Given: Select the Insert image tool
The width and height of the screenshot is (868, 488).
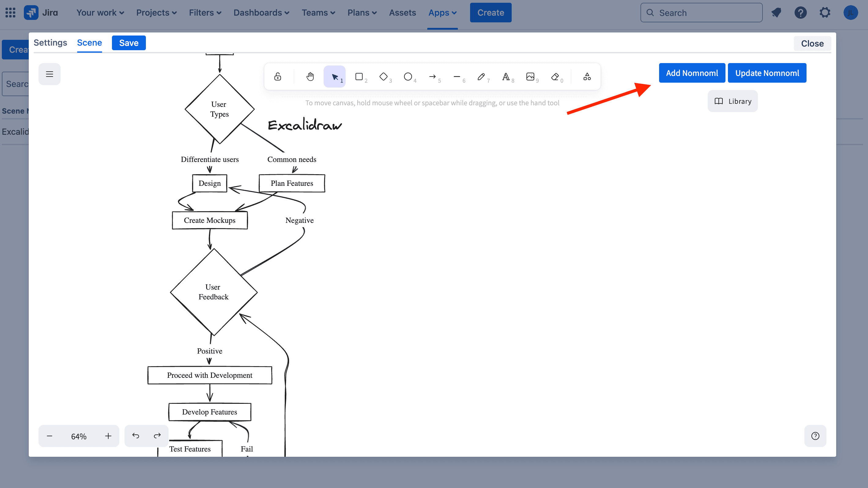Looking at the screenshot, I should pyautogui.click(x=530, y=77).
